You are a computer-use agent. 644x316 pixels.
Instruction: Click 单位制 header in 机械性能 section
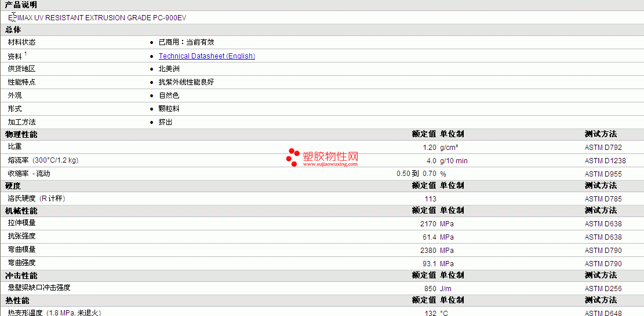(x=452, y=211)
